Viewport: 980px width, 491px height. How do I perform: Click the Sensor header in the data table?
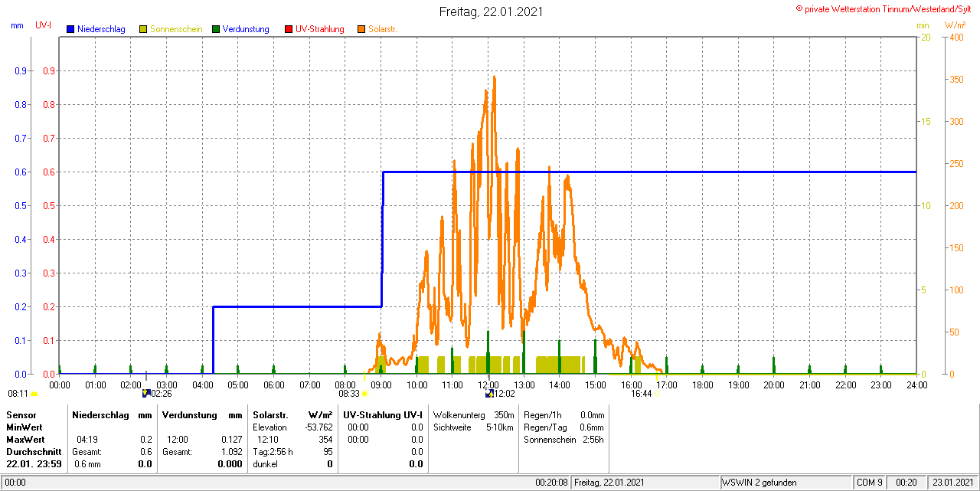tap(21, 414)
